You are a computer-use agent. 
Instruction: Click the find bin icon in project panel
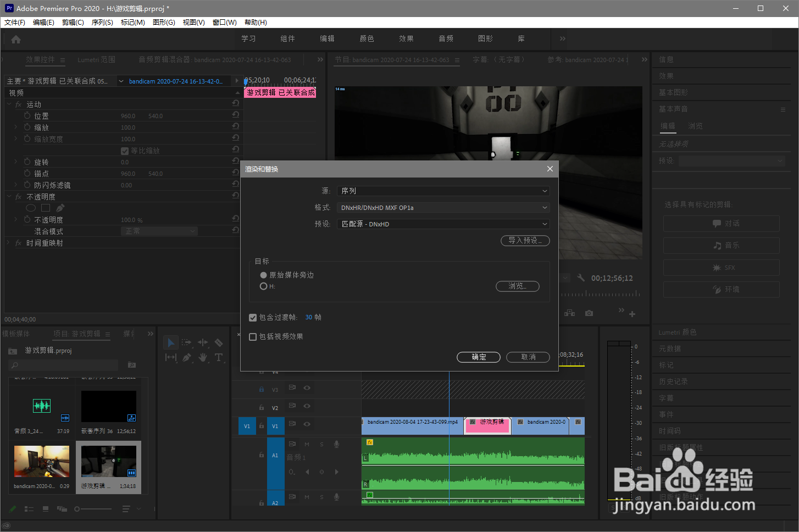click(x=132, y=365)
